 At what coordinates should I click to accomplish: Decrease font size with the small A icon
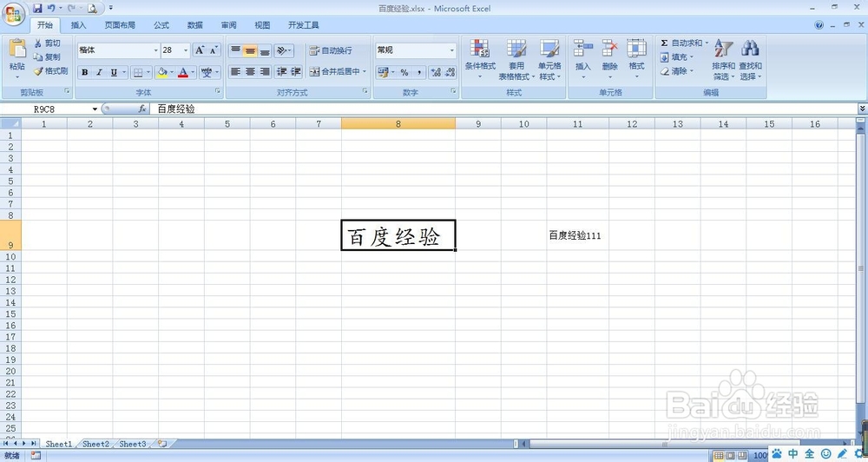point(214,49)
